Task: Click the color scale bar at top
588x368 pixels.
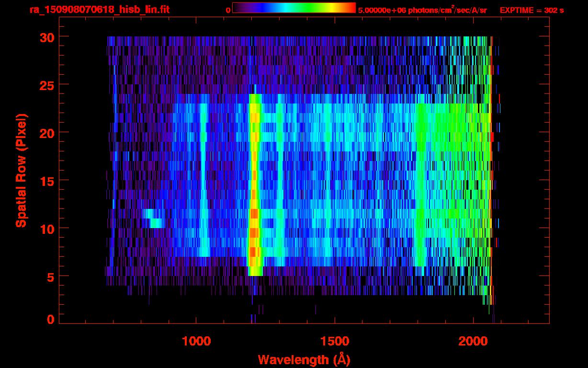Action: (x=294, y=8)
